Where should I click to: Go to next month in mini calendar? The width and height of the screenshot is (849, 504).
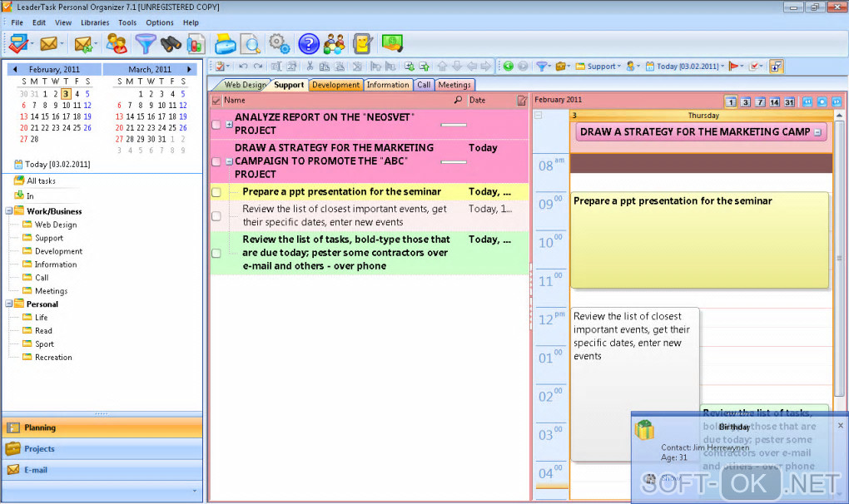coord(189,69)
